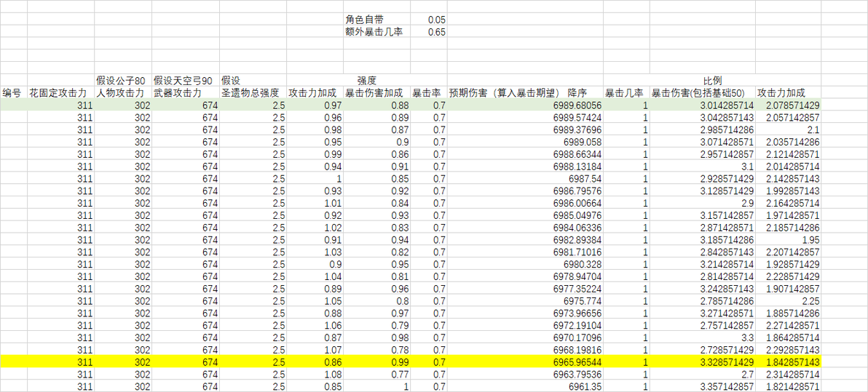Select the attack bonus cell 1.03
This screenshot has height=392, width=868.
tap(315, 251)
